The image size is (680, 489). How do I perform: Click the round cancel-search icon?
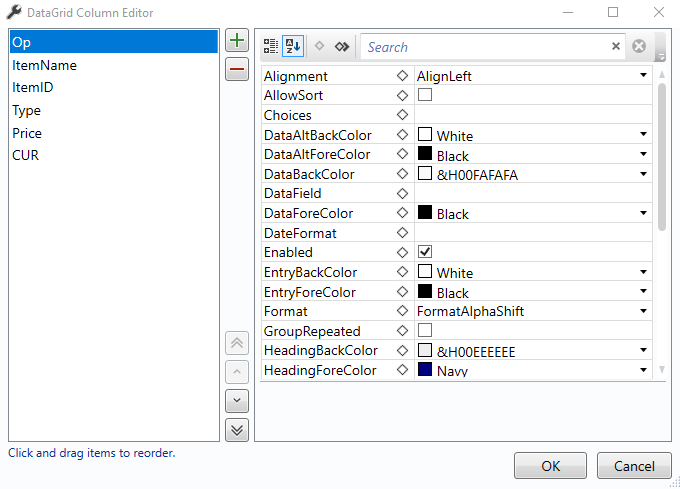coord(639,46)
